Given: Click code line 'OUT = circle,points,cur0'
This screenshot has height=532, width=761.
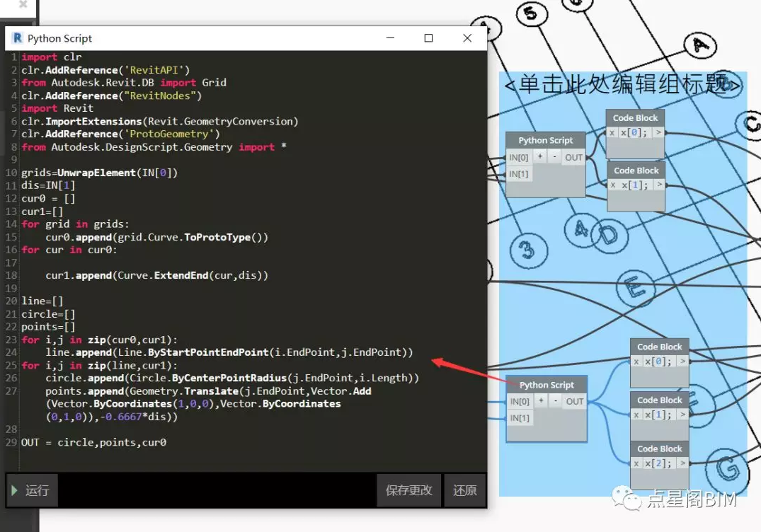Looking at the screenshot, I should point(93,442).
